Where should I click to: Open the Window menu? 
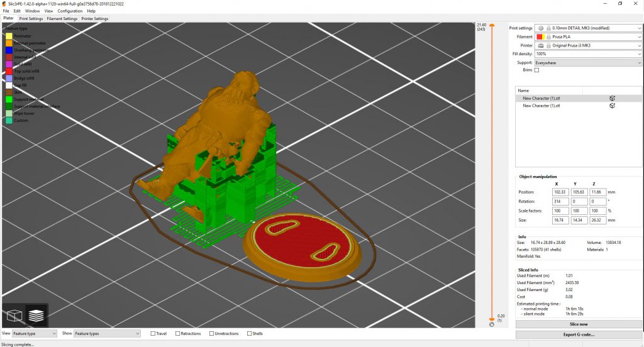coord(33,11)
